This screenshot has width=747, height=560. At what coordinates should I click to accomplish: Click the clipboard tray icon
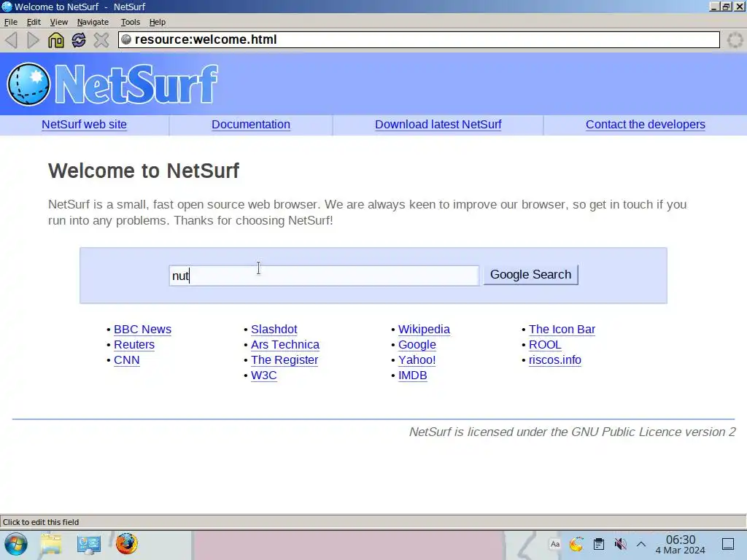tap(599, 544)
